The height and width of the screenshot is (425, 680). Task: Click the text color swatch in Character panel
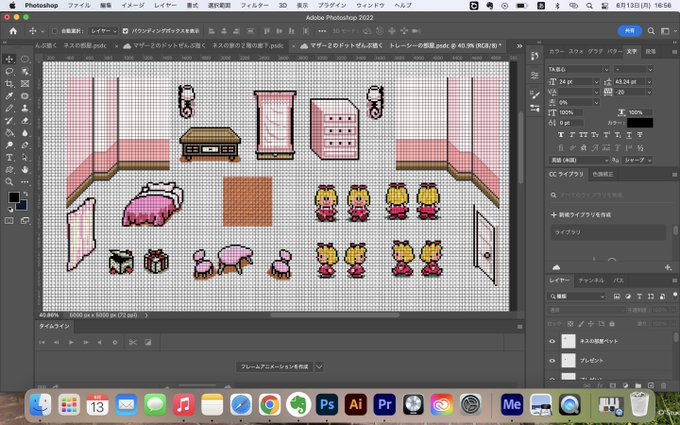pos(640,123)
